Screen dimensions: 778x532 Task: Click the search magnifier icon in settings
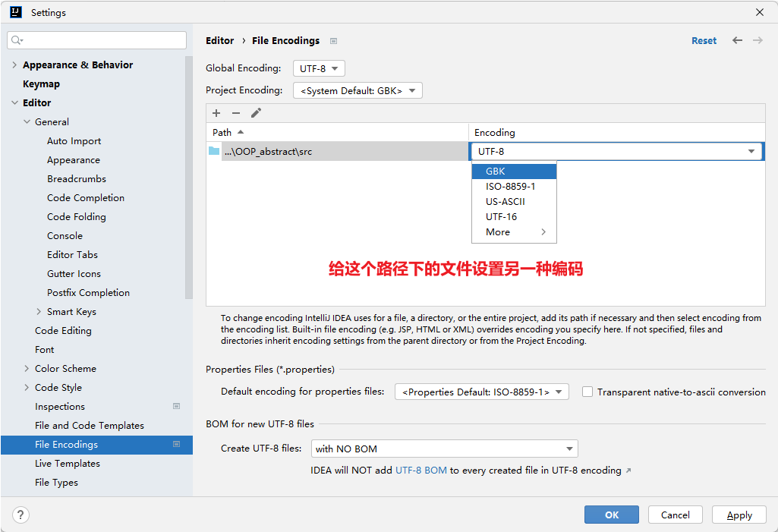click(x=17, y=40)
